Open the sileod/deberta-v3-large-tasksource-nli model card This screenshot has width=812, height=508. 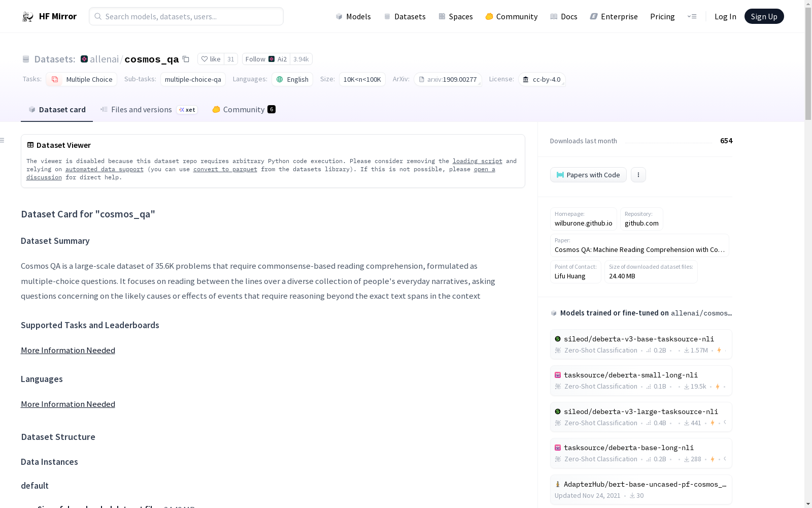coord(641,417)
